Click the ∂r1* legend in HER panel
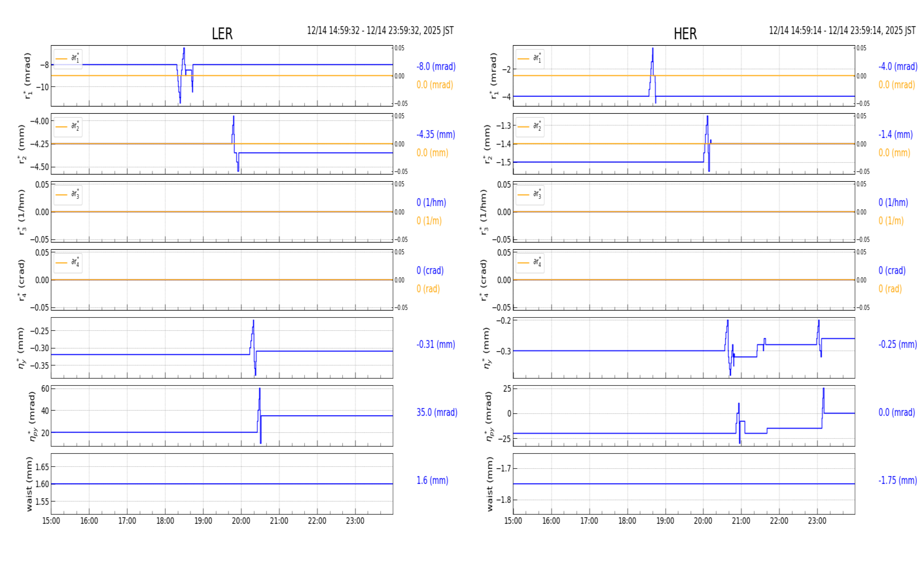The height and width of the screenshot is (565, 924). [x=529, y=58]
